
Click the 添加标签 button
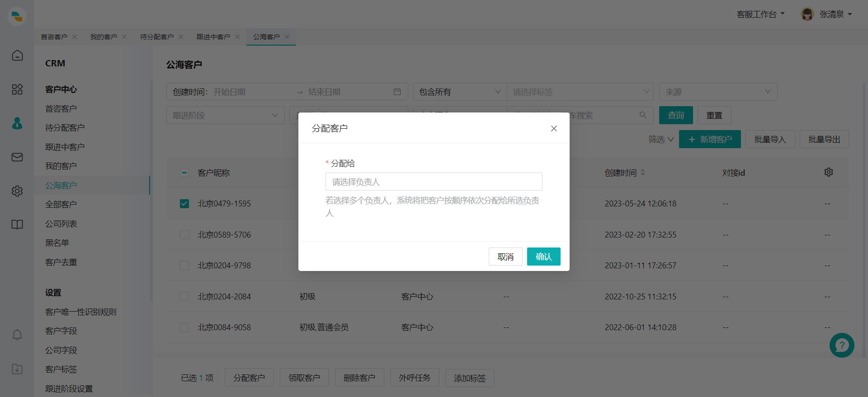tap(470, 378)
